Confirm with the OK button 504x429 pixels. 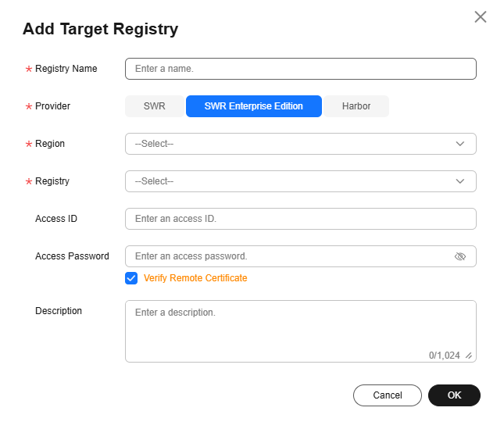click(454, 395)
